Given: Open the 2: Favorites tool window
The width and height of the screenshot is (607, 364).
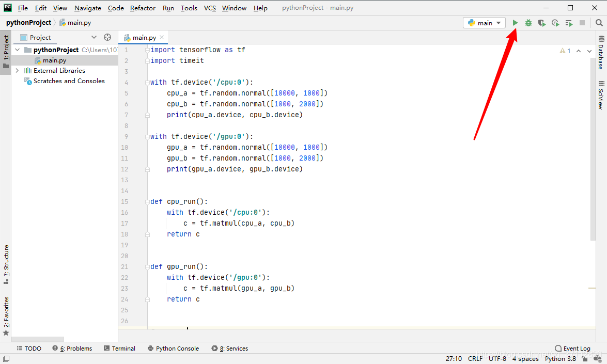Looking at the screenshot, I should (6, 316).
